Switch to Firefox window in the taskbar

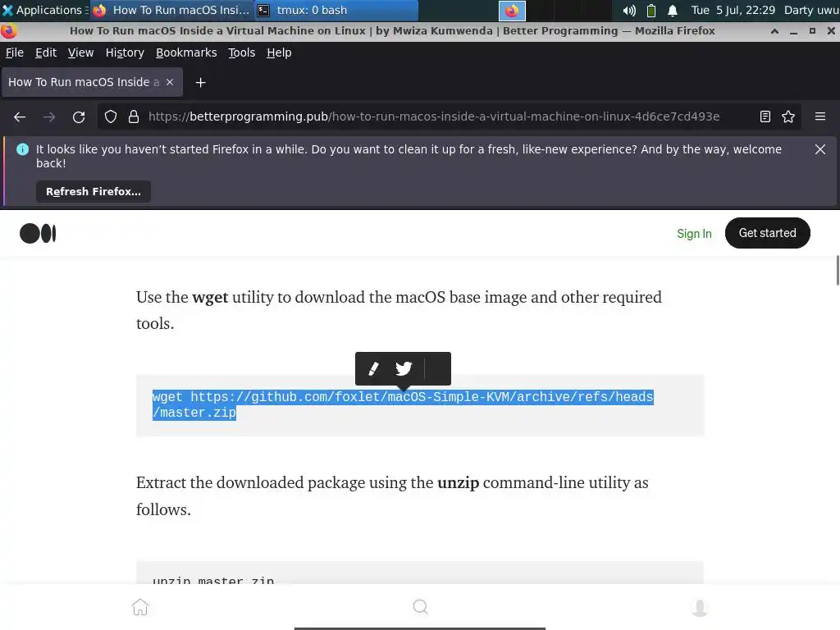pyautogui.click(x=171, y=10)
